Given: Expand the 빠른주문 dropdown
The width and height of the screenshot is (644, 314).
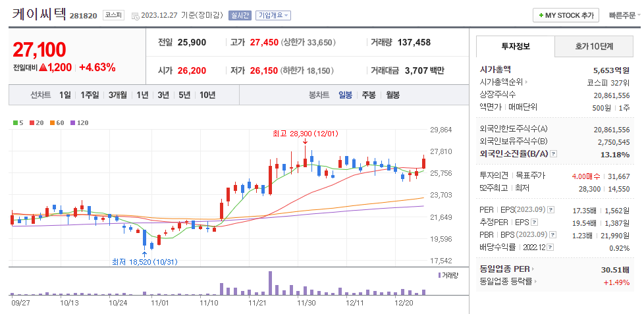Looking at the screenshot, I should click(625, 16).
